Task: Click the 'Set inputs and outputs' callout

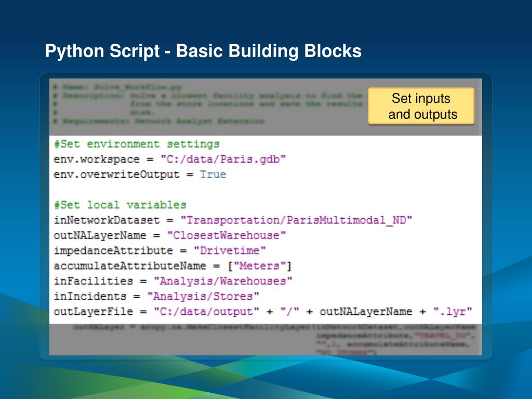Action: (421, 106)
